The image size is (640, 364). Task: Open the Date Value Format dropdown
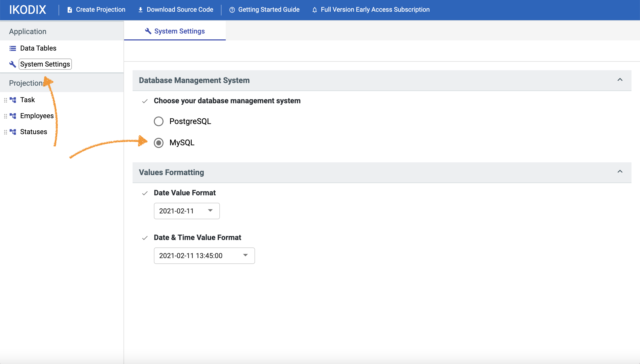click(187, 211)
